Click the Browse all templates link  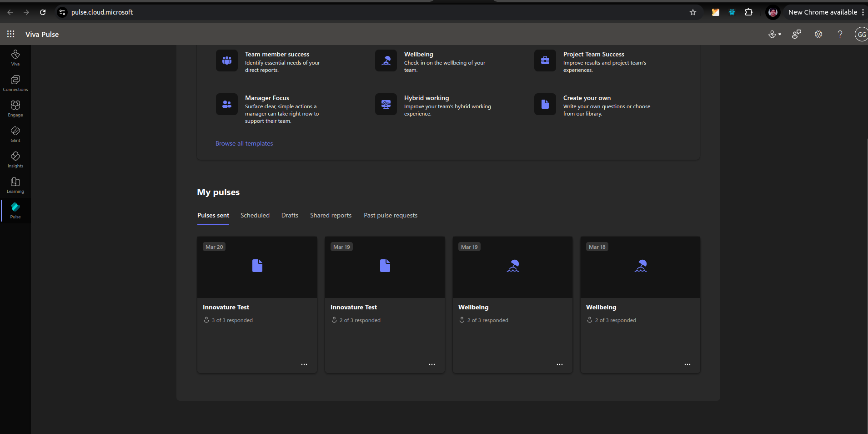[x=244, y=143]
